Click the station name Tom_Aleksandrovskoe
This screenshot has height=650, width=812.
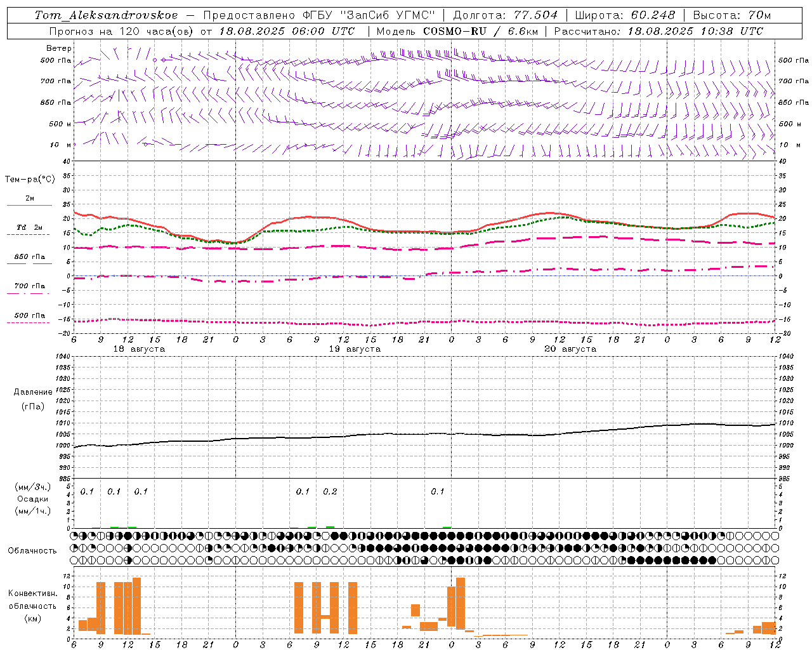107,15
